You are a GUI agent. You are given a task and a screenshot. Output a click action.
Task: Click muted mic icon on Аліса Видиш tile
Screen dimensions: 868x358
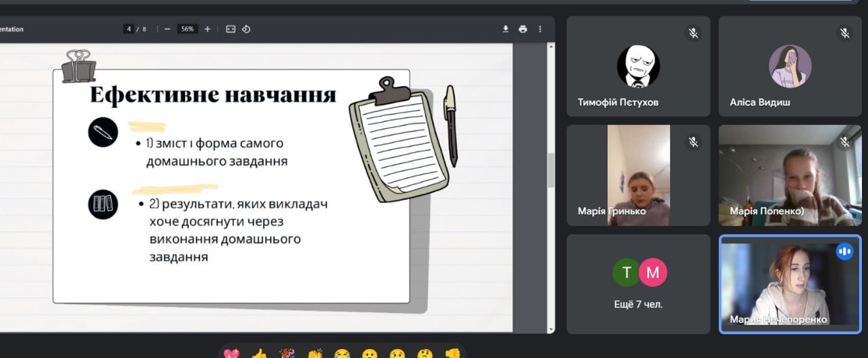coord(844,33)
